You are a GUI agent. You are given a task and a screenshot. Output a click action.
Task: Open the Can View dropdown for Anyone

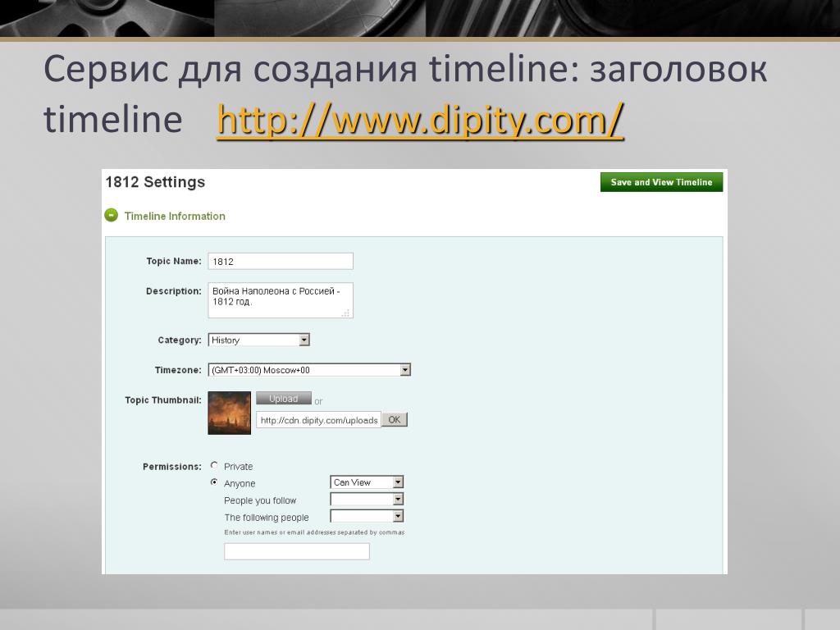pyautogui.click(x=367, y=482)
